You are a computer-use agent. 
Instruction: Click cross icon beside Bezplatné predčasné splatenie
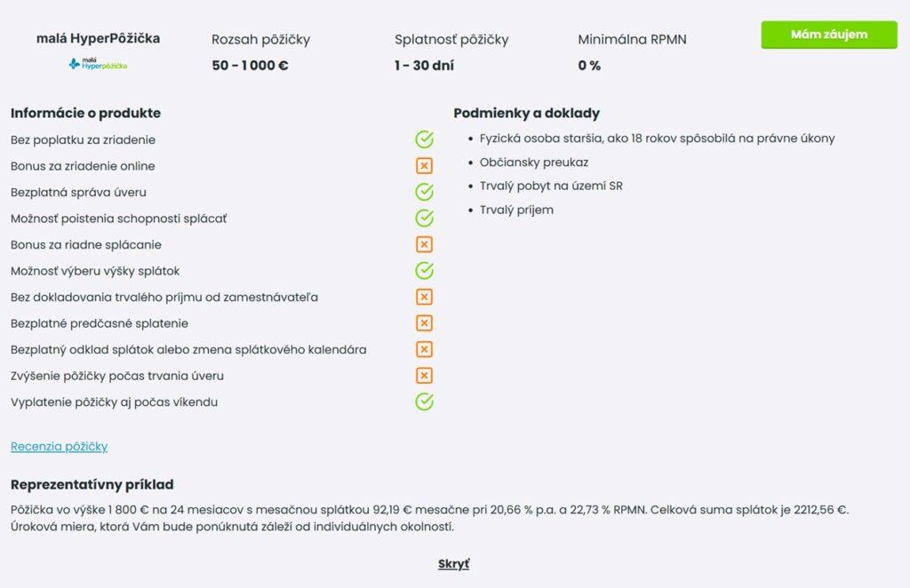424,323
